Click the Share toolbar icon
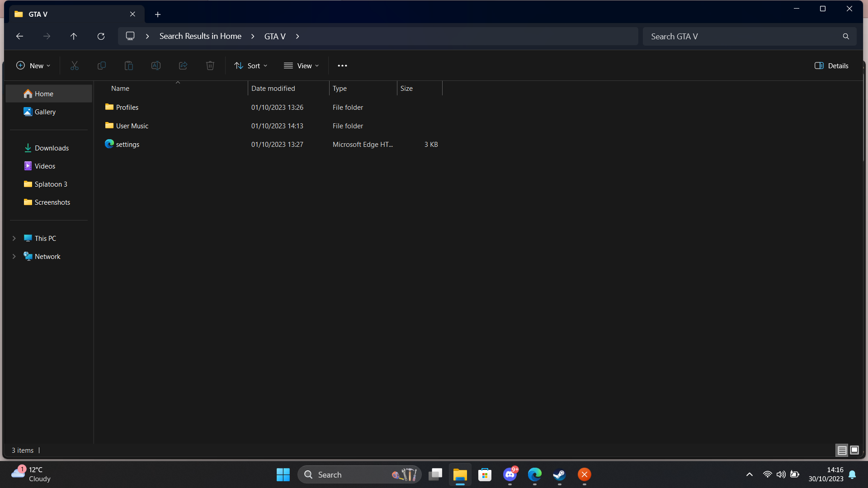Image resolution: width=868 pixels, height=488 pixels. click(183, 66)
